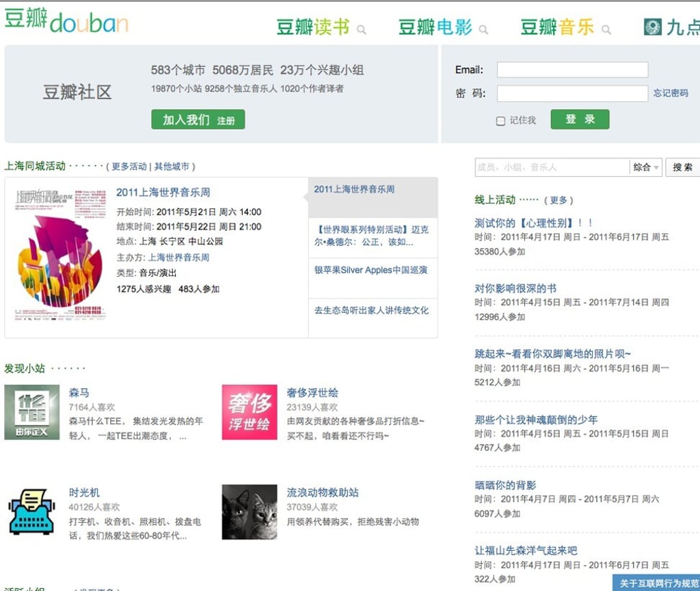The width and height of the screenshot is (700, 591).
Task: Open 时光机 typewriter icon
Action: click(x=31, y=512)
